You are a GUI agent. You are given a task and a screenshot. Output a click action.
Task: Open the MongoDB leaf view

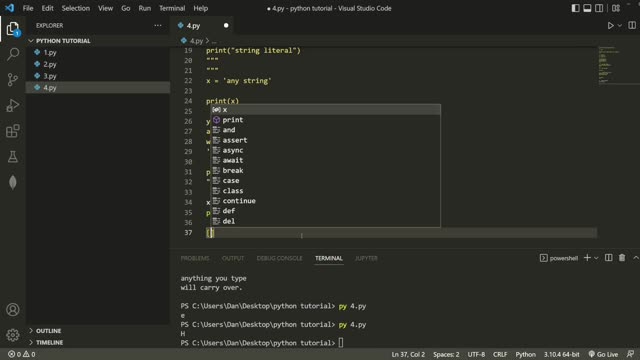[x=13, y=182]
